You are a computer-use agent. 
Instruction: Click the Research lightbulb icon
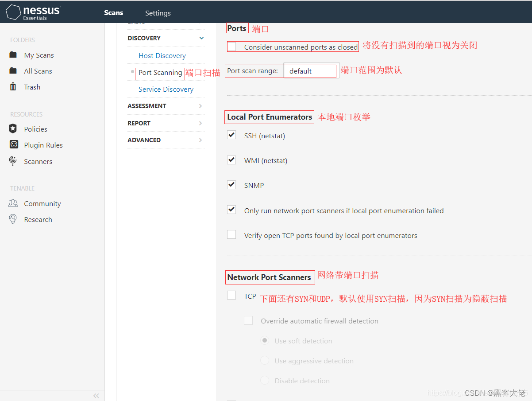[13, 219]
